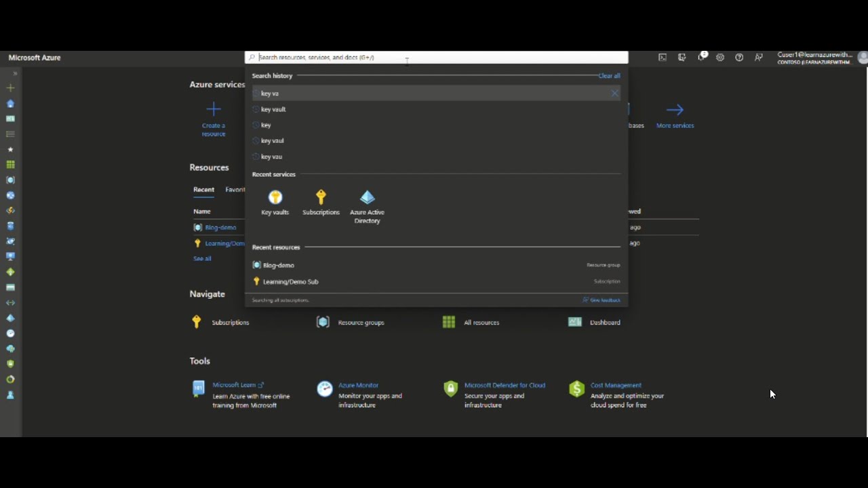Viewport: 868px width, 488px height.
Task: Open Subscriptions recent service in search panel
Action: [x=321, y=203]
